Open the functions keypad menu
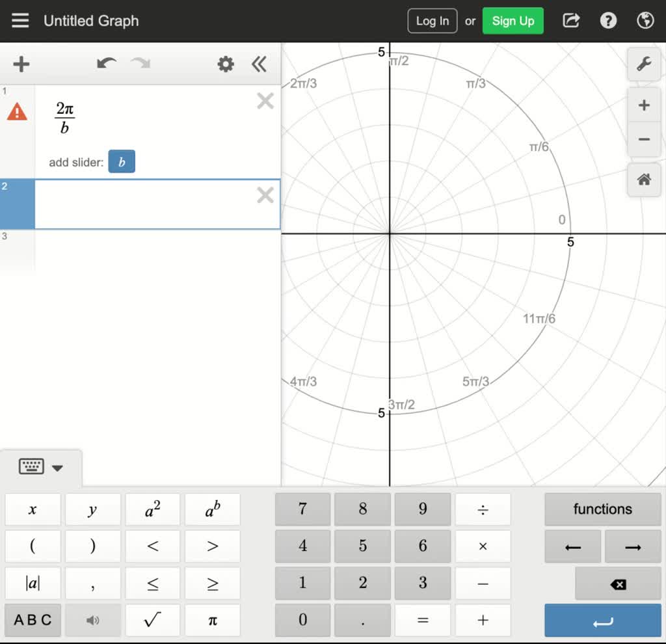Image resolution: width=666 pixels, height=644 pixels. (602, 509)
